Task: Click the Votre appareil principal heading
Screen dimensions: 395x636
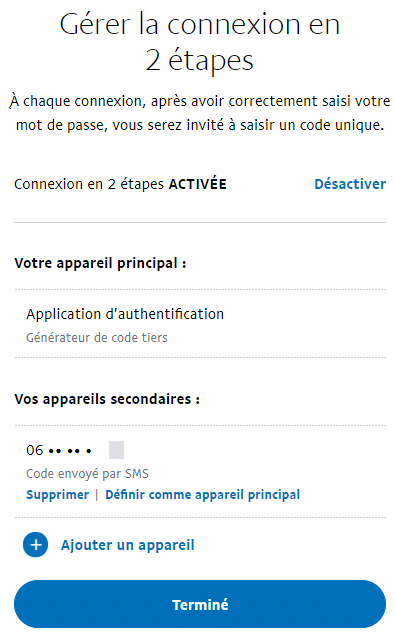Action: (x=100, y=263)
